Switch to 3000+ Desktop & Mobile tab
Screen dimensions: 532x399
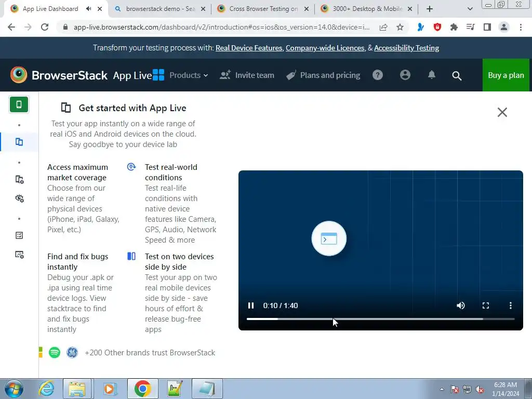click(367, 9)
